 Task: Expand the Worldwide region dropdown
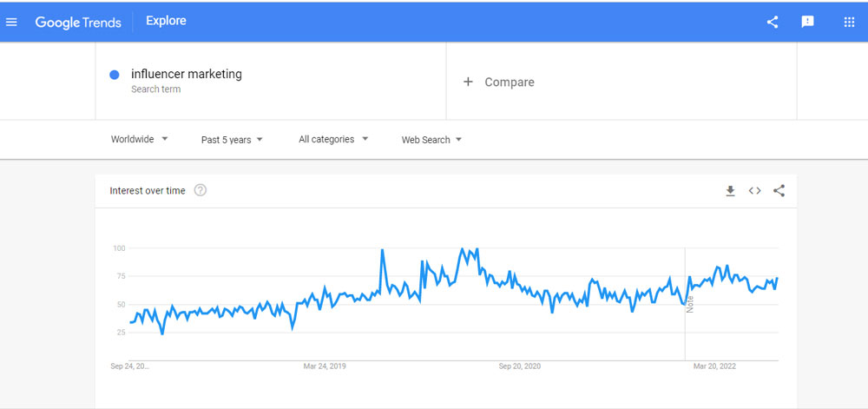pyautogui.click(x=139, y=139)
